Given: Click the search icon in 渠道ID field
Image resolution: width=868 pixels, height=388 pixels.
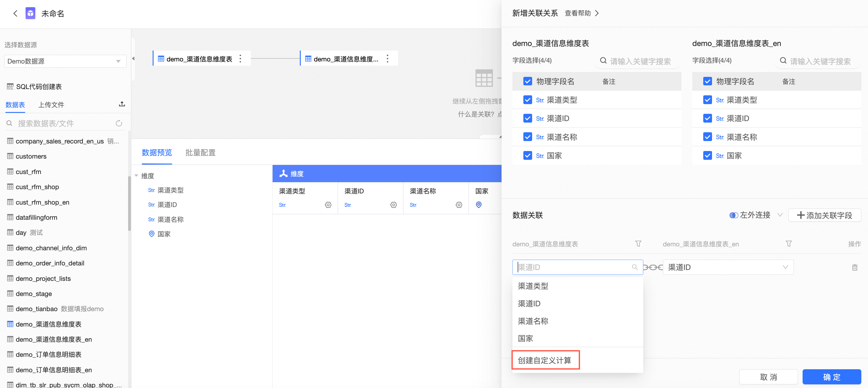Looking at the screenshot, I should 635,268.
